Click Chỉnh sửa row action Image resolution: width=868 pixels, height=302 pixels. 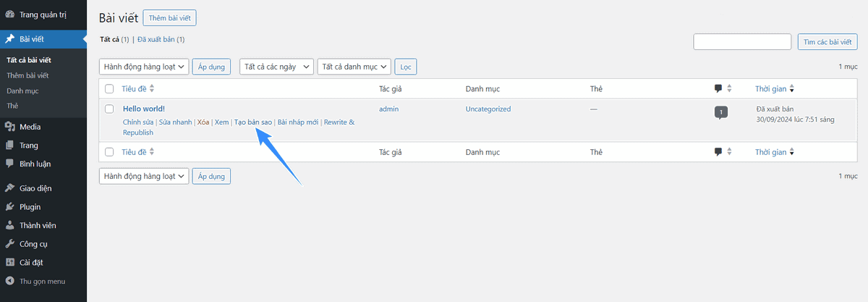[138, 122]
